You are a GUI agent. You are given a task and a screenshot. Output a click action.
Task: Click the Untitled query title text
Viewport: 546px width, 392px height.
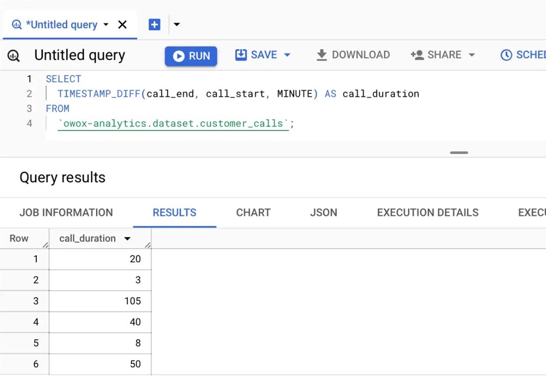[x=80, y=55]
